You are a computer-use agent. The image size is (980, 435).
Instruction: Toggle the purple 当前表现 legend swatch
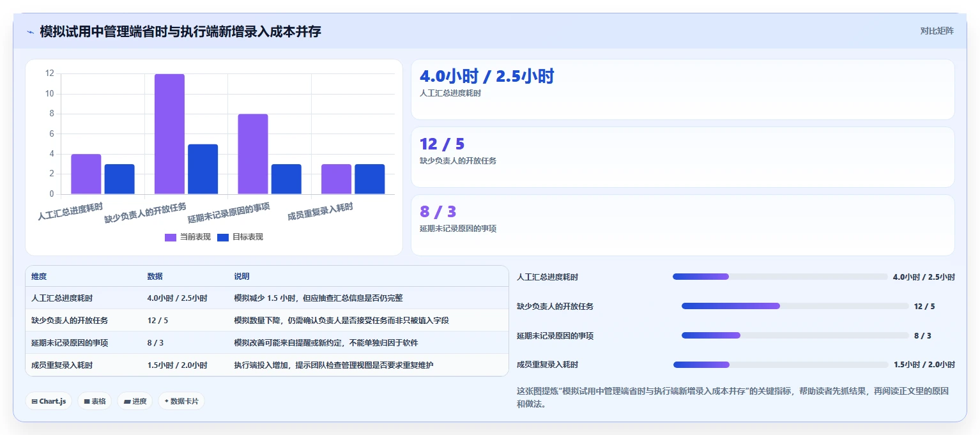(x=171, y=237)
